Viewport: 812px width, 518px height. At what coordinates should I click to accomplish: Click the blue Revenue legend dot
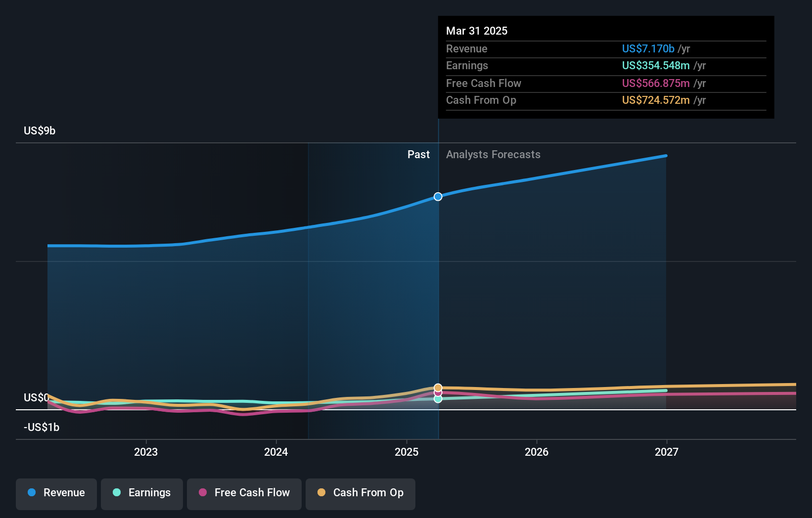tap(31, 493)
